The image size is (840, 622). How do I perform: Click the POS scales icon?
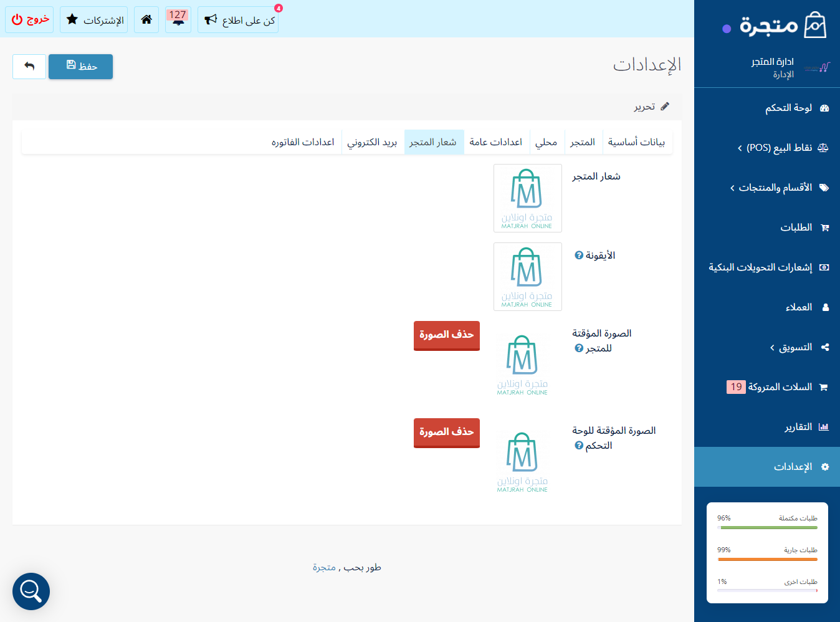pyautogui.click(x=823, y=148)
